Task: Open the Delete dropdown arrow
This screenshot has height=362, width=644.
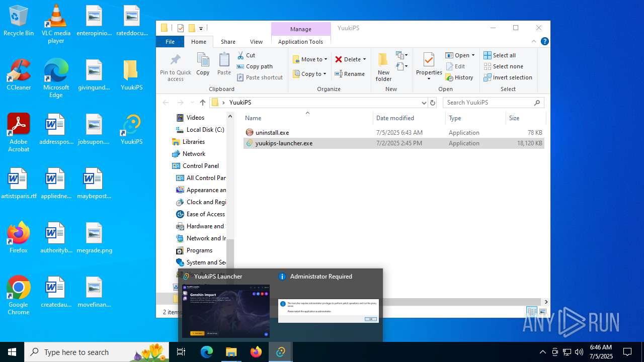Action: click(364, 59)
